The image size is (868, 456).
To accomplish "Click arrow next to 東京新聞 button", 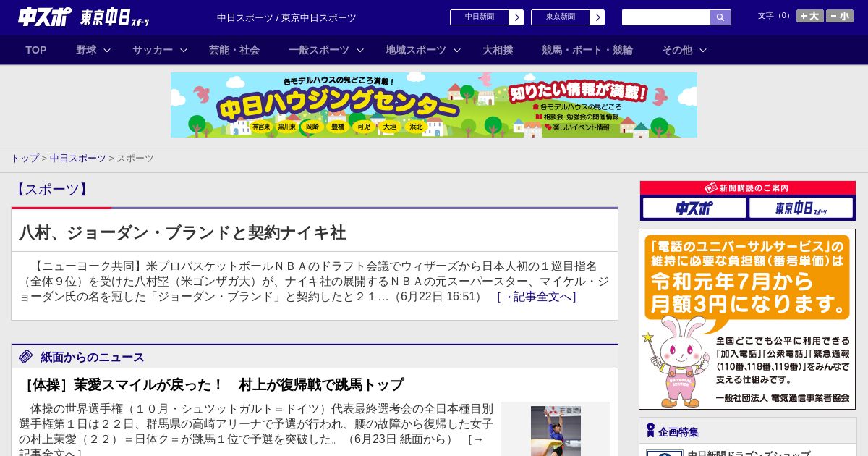I will 597,17.
